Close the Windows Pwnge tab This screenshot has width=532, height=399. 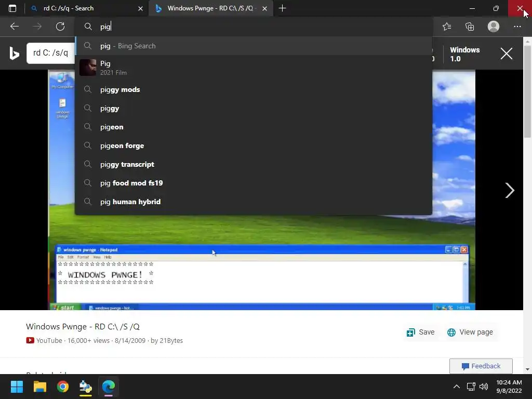[x=264, y=8]
